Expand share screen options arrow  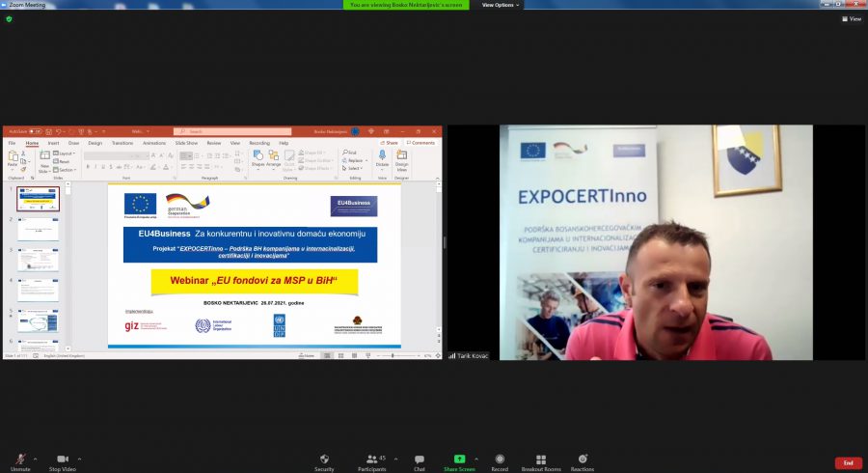pyautogui.click(x=476, y=459)
